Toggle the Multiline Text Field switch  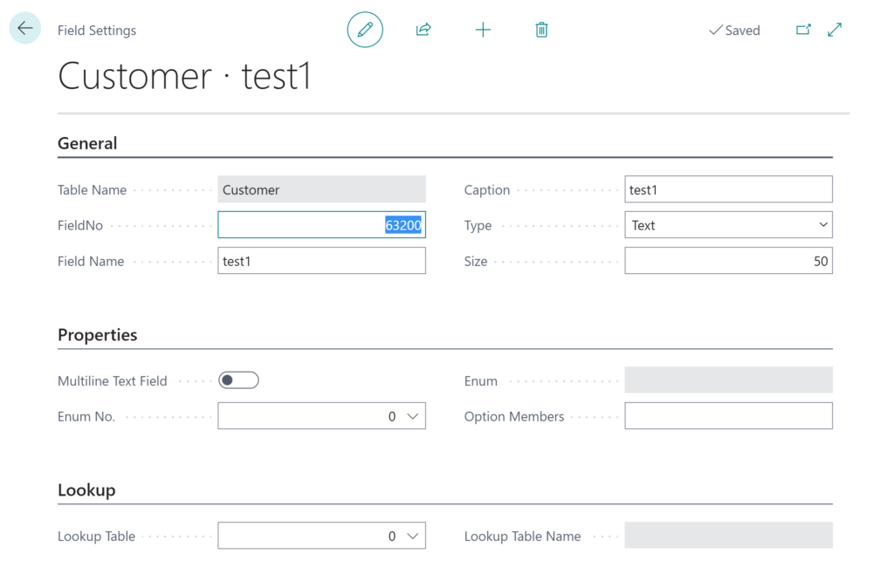pyautogui.click(x=238, y=380)
